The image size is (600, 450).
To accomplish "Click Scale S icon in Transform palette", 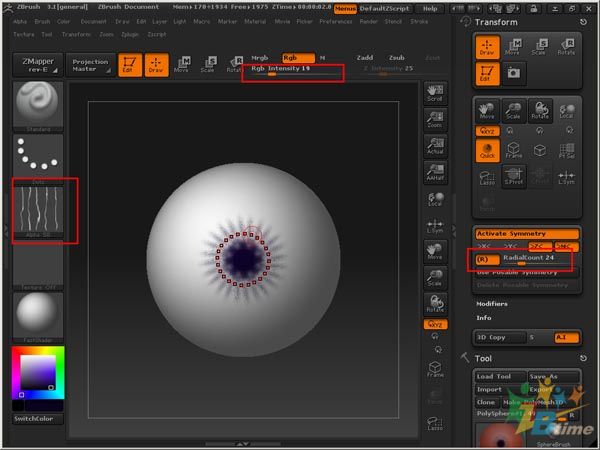I will point(540,47).
